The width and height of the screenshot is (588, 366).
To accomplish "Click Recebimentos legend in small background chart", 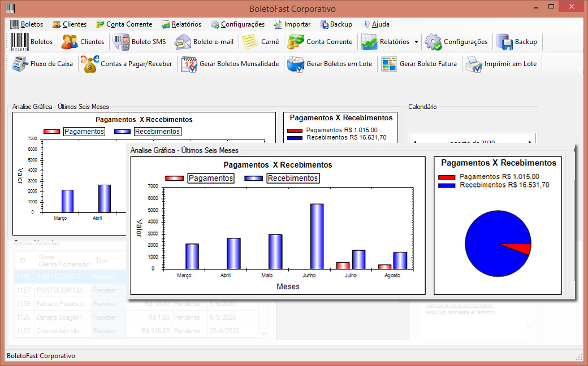I will [x=158, y=132].
